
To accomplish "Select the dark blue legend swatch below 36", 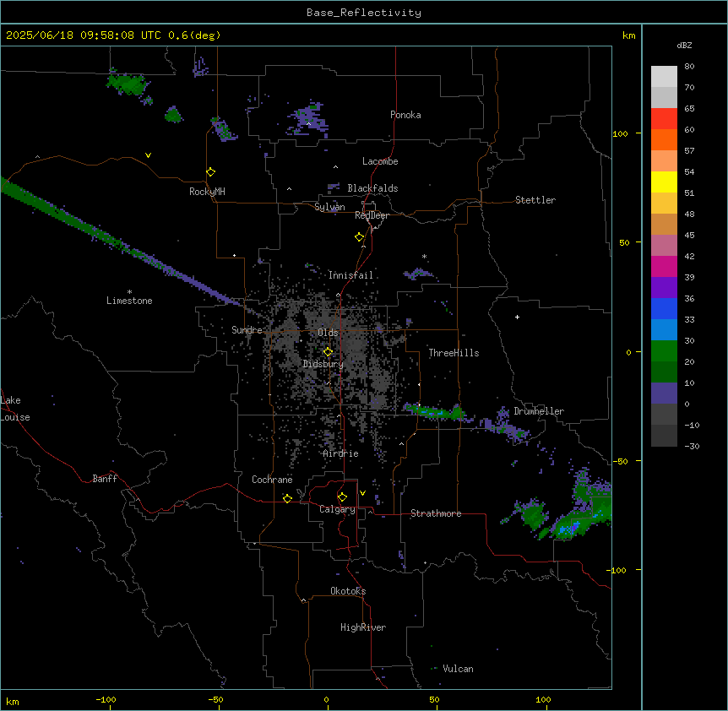I will 664,308.
